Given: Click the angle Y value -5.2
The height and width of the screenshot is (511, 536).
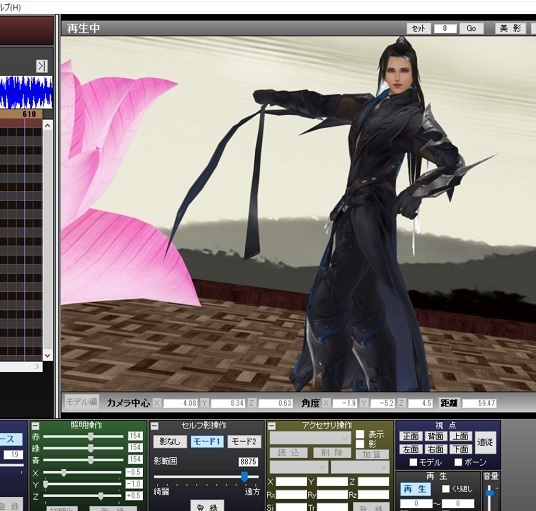Looking at the screenshot, I should pyautogui.click(x=383, y=403).
